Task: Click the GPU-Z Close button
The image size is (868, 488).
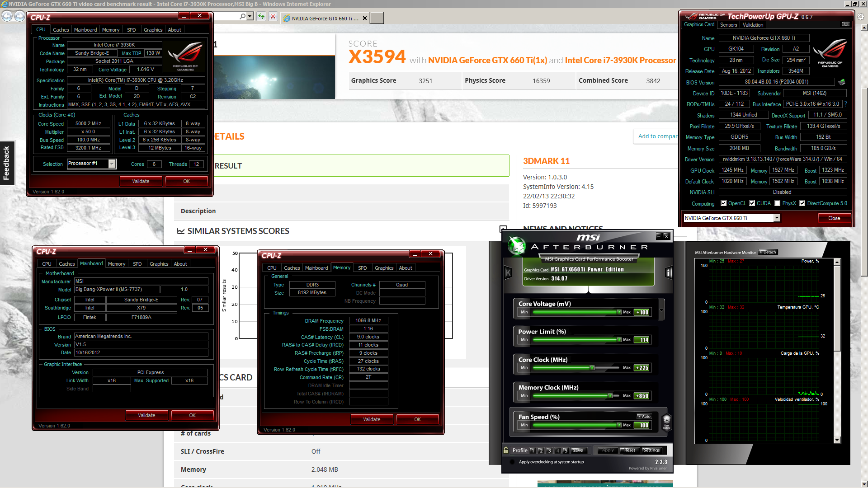Action: coord(834,218)
